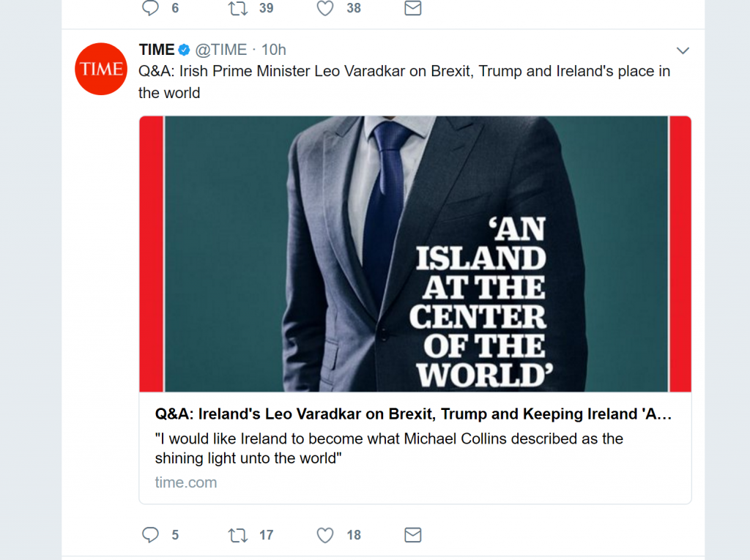Open the red TIME profile avatar
The height and width of the screenshot is (560, 750).
[x=101, y=69]
